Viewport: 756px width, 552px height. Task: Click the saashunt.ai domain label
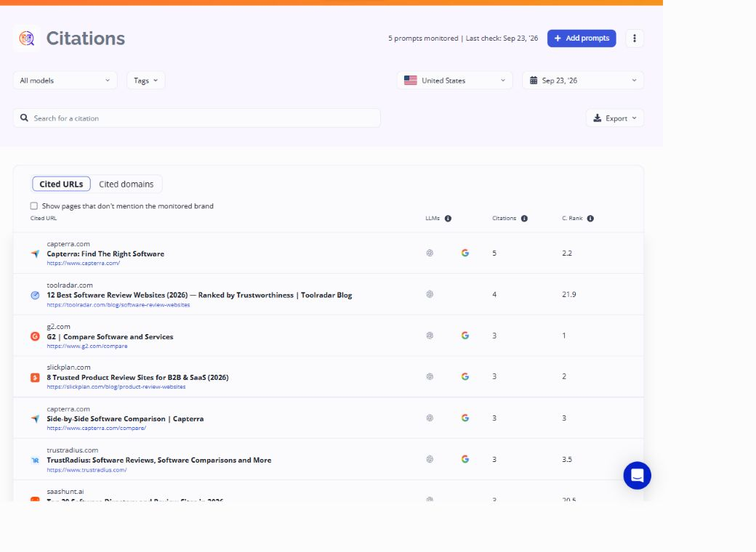point(65,491)
